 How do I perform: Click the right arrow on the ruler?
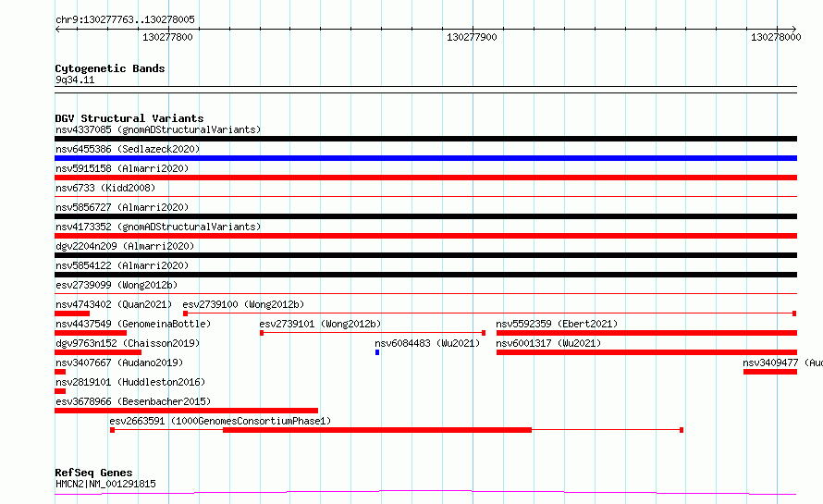click(x=793, y=30)
